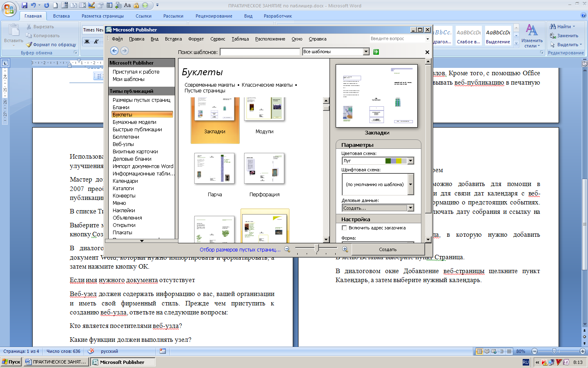Image resolution: width=588 pixels, height=368 pixels.
Task: Switch to Разметка страницы tab in Word
Action: [x=102, y=16]
